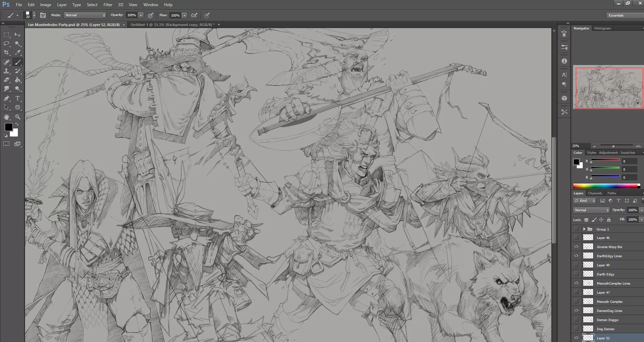Show the Demon Doggo layer
644x342 pixels.
coord(576,320)
